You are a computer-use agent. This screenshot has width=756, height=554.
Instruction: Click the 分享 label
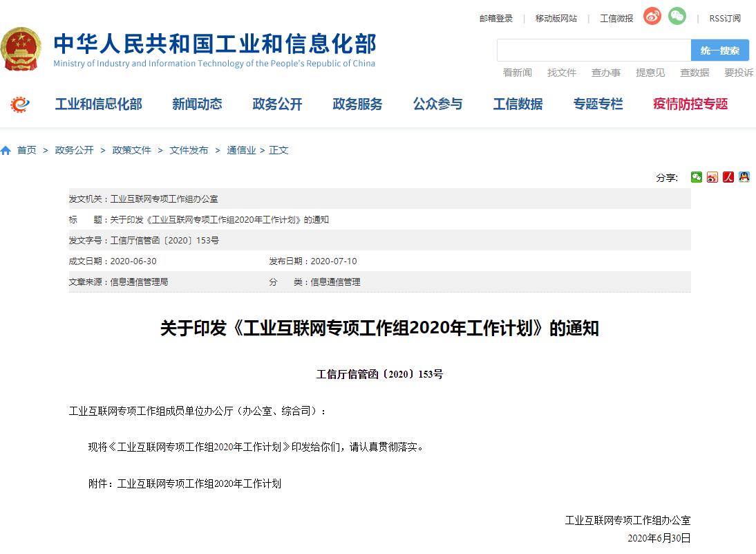click(667, 178)
